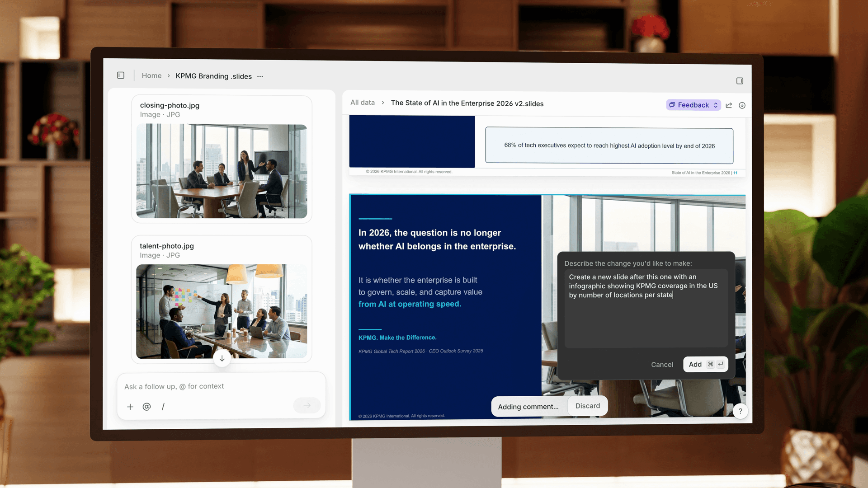
Task: Click the scroll-down arrow button
Action: (x=222, y=358)
